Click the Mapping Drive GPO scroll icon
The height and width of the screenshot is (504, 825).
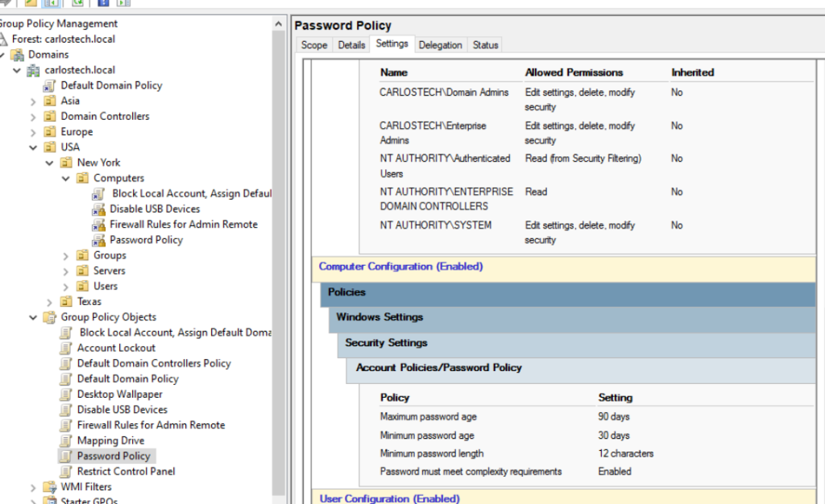pos(66,440)
